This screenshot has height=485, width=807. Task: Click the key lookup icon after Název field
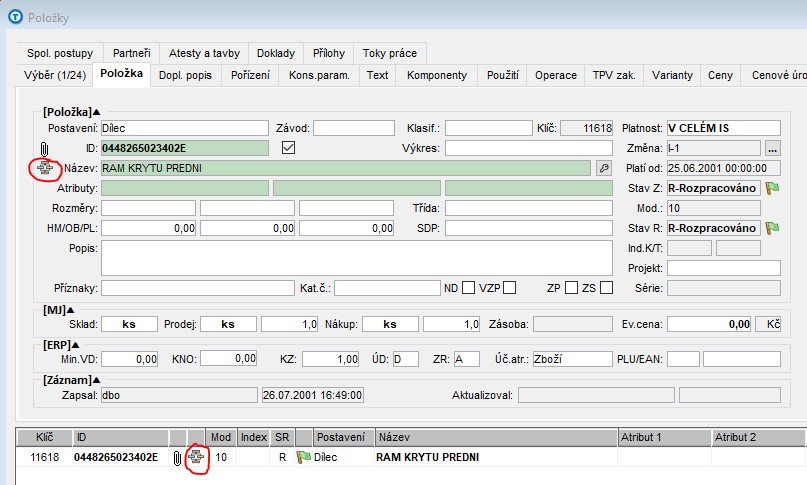pyautogui.click(x=604, y=168)
